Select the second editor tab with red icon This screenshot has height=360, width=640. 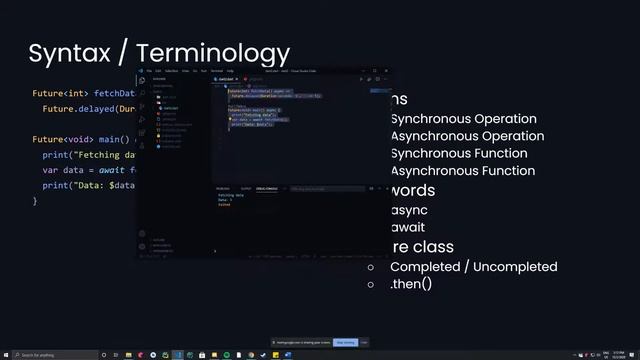[x=253, y=79]
